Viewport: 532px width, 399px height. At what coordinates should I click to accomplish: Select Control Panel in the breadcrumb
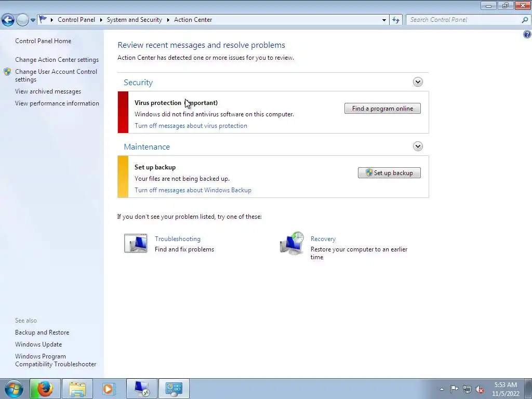click(76, 20)
